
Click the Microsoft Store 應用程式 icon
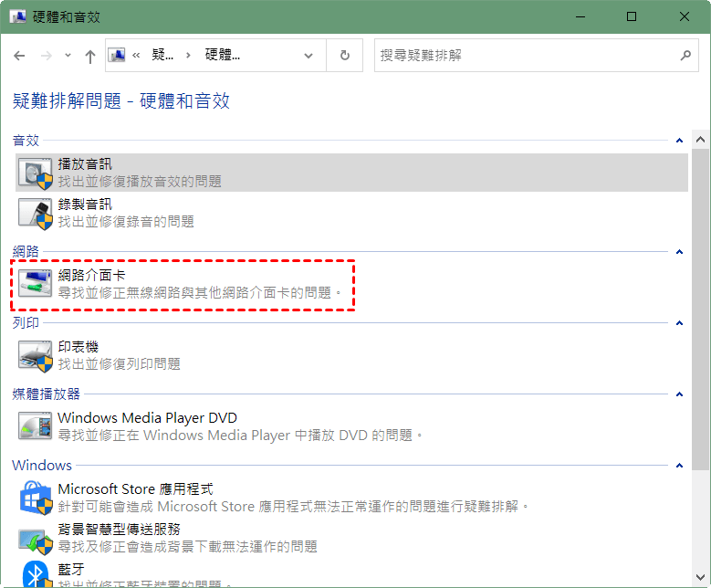click(x=36, y=498)
